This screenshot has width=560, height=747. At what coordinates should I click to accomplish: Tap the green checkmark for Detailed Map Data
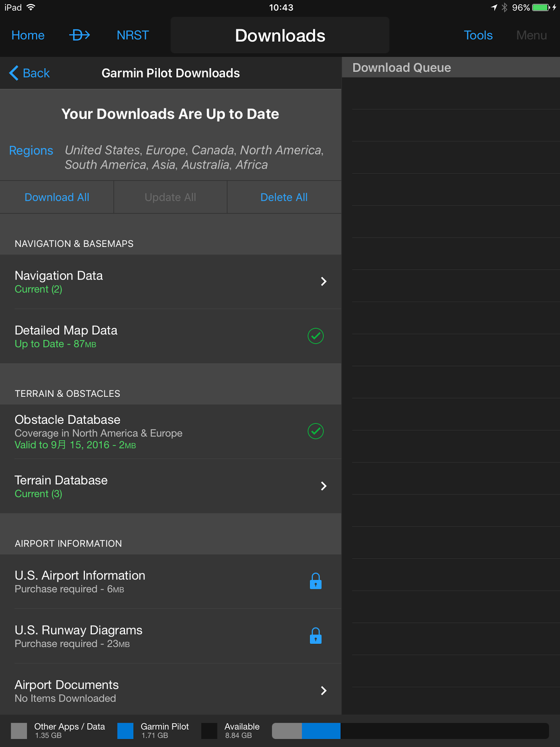point(316,336)
